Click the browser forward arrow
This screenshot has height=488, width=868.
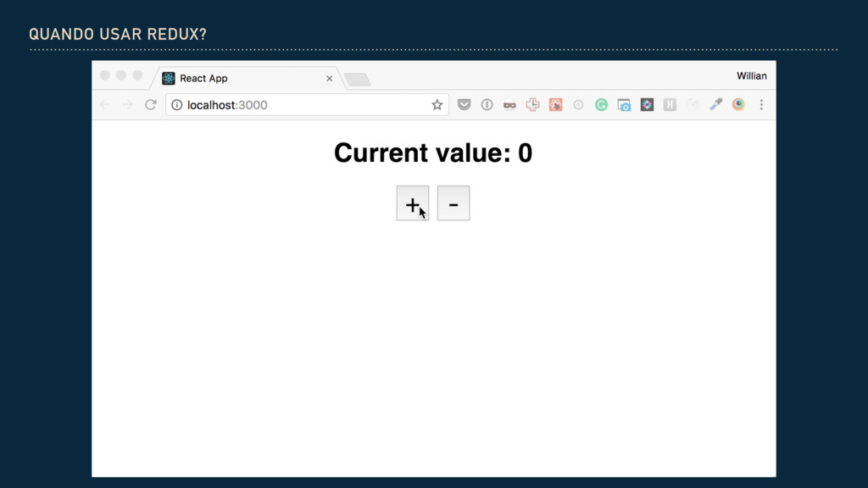click(x=127, y=104)
